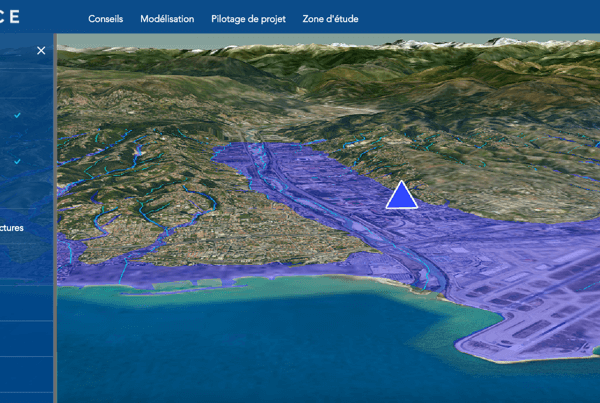Screen dimensions: 600x403
Task: Open the Modélisation menu
Action: (167, 19)
